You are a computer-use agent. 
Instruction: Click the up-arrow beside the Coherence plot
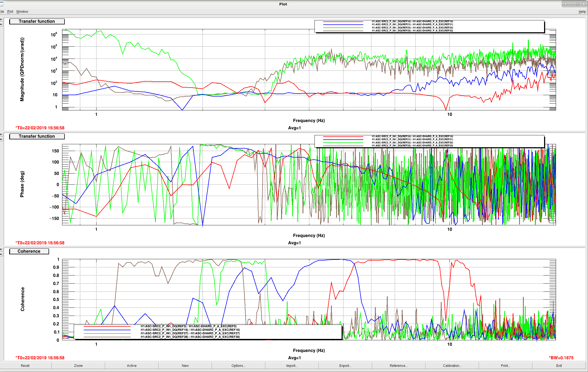click(1, 254)
